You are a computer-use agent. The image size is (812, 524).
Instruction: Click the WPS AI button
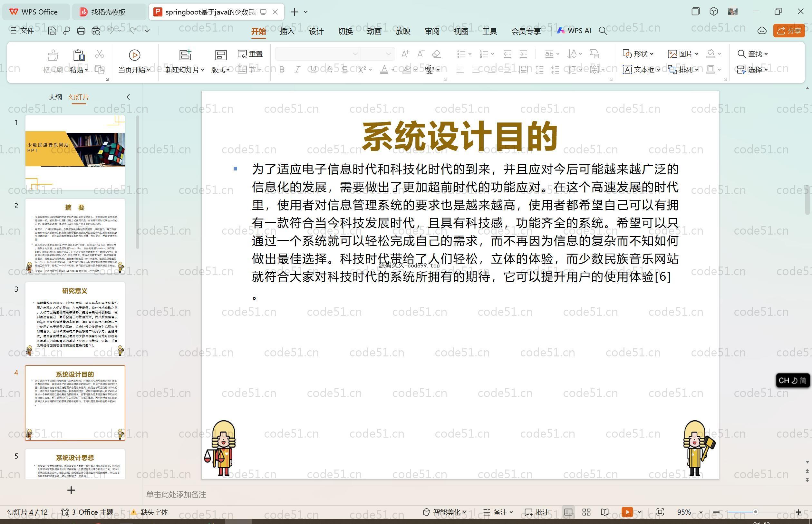point(574,31)
